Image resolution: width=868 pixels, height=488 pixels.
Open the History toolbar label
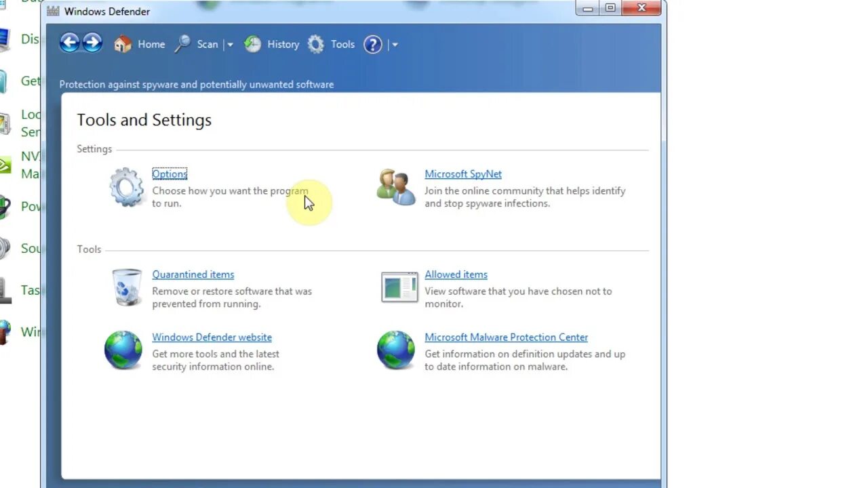pos(283,44)
